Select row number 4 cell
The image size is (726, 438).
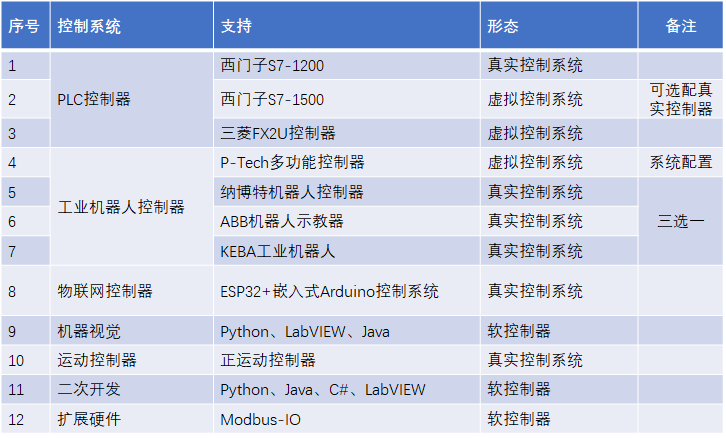25,162
